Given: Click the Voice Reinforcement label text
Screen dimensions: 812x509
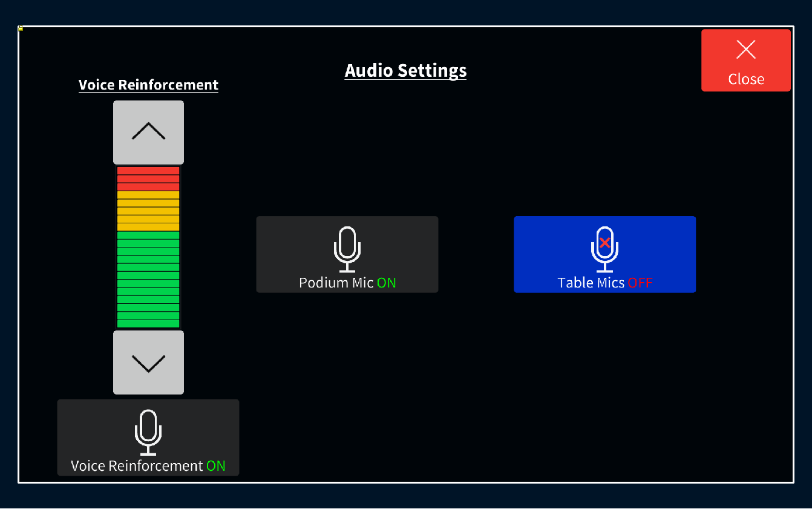Looking at the screenshot, I should pos(148,85).
